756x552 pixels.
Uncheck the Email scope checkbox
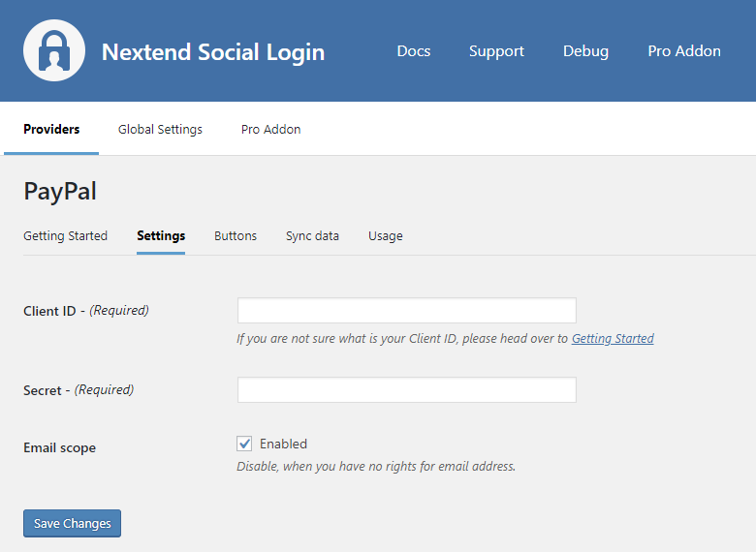[x=244, y=444]
